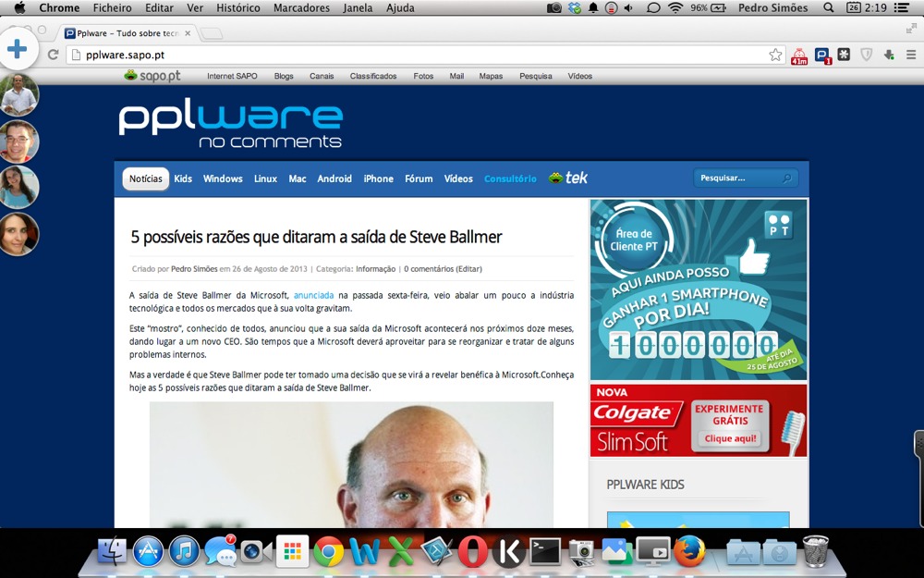
Task: Open the Downloads folder in the dock
Action: pos(779,553)
